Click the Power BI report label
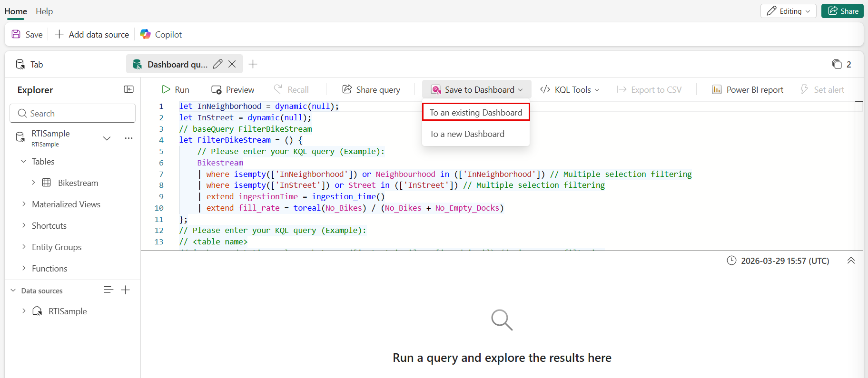 (x=755, y=90)
